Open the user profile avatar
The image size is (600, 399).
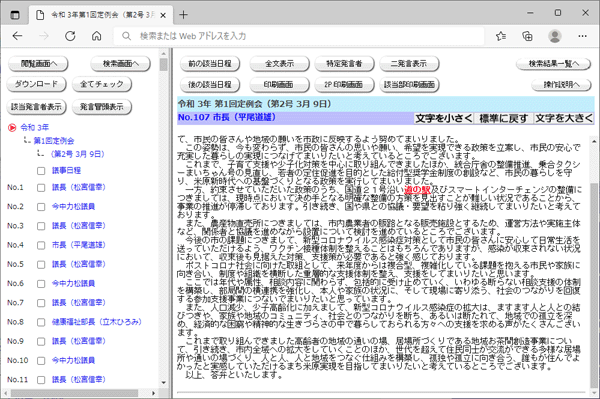554,36
